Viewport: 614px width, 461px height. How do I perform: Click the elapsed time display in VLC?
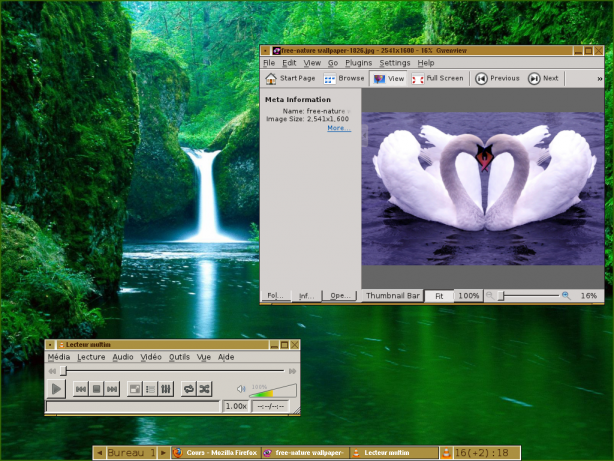(x=271, y=406)
